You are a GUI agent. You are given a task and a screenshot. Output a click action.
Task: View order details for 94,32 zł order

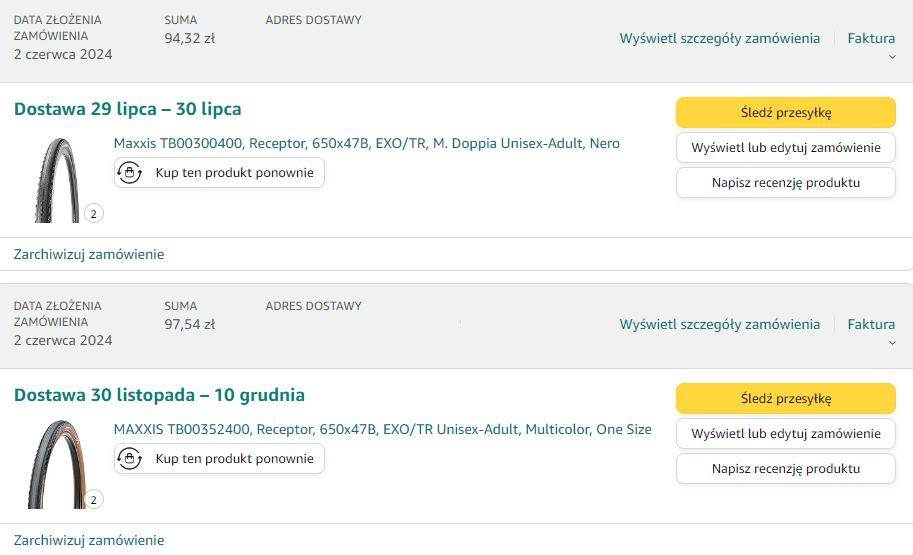(x=719, y=38)
